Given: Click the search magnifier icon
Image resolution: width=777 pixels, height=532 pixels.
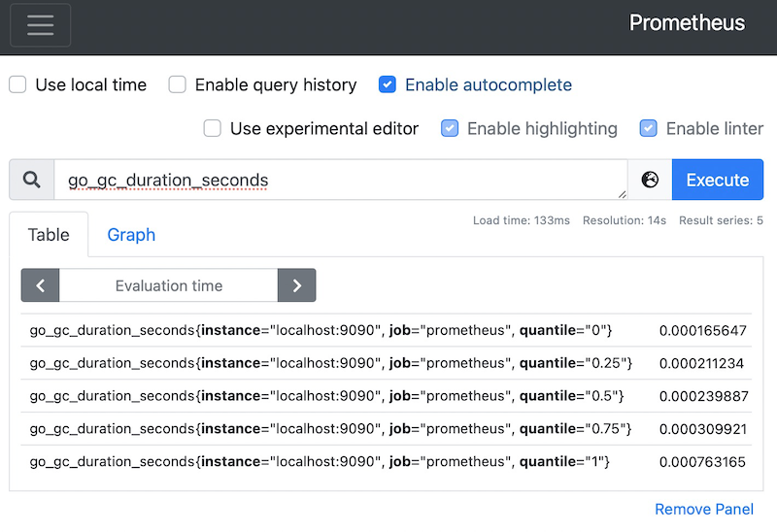Looking at the screenshot, I should click(x=32, y=180).
